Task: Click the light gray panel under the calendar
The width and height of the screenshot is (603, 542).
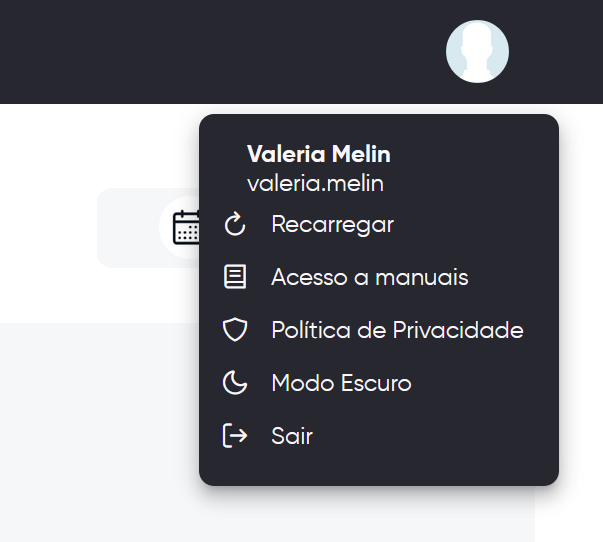Action: [100, 430]
